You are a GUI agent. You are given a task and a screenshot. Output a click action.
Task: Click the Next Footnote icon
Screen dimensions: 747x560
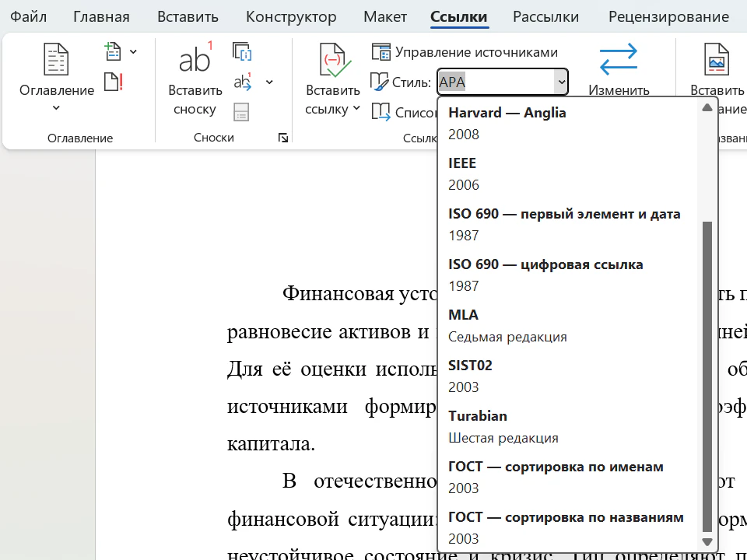point(243,82)
